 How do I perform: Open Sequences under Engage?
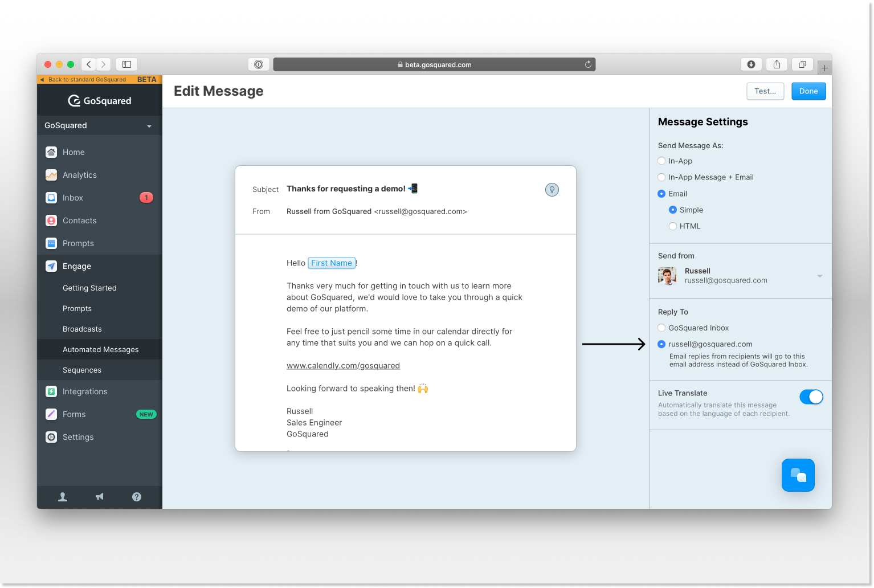click(82, 370)
